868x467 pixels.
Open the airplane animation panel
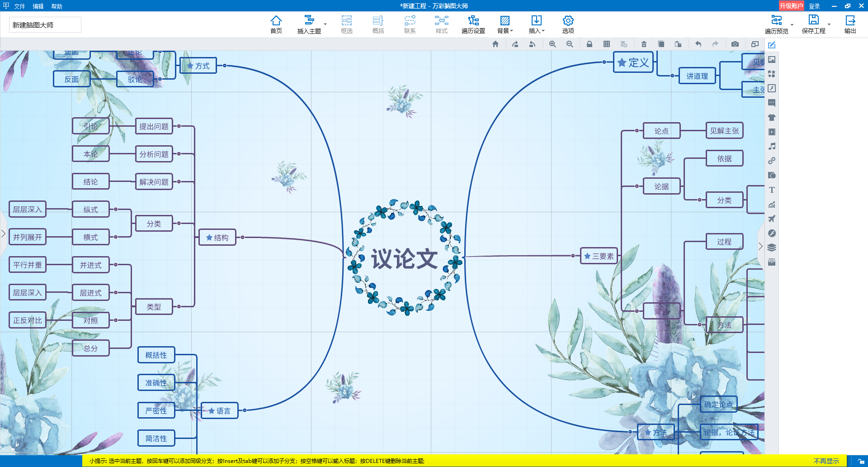(x=772, y=219)
